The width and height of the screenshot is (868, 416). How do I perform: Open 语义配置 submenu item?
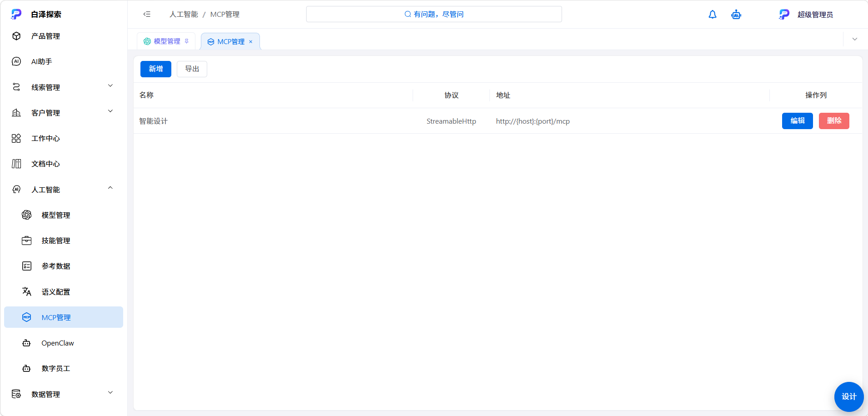(64, 291)
